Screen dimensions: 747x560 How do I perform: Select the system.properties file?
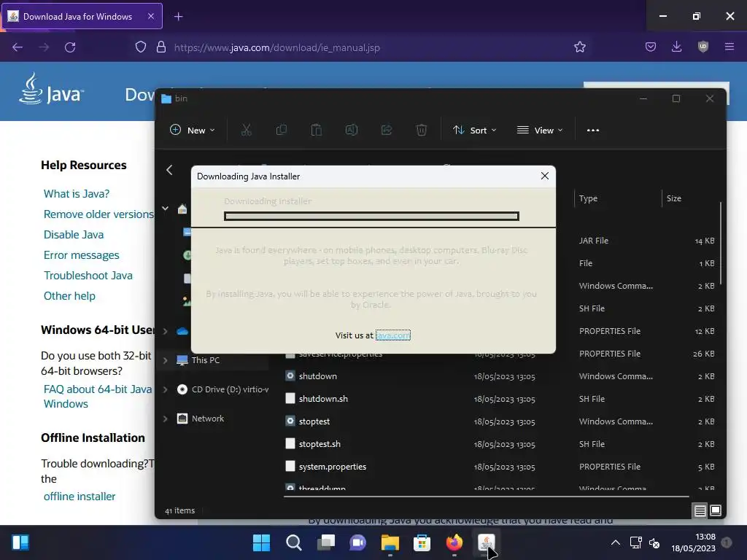pyautogui.click(x=333, y=467)
